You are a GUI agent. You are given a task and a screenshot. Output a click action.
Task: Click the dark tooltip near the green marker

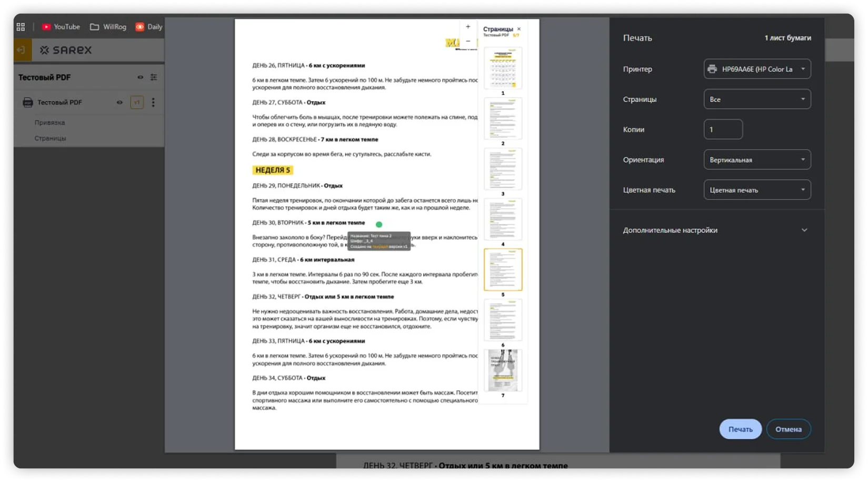click(x=379, y=241)
